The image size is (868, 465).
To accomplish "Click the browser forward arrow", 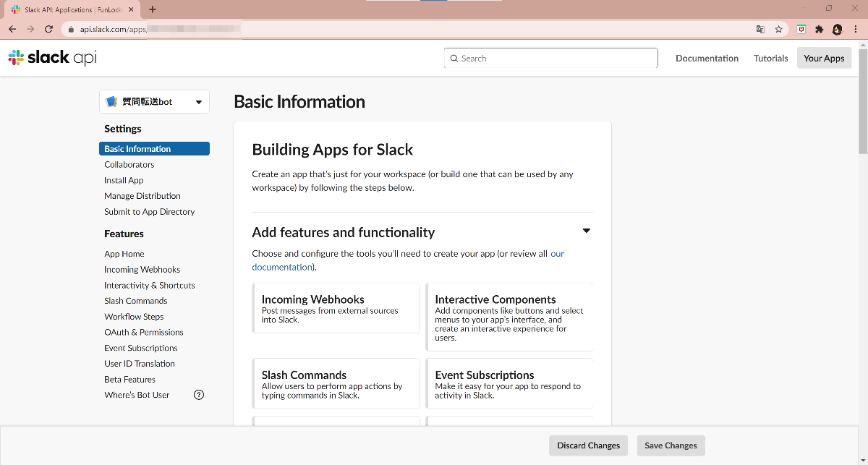I will click(x=30, y=29).
